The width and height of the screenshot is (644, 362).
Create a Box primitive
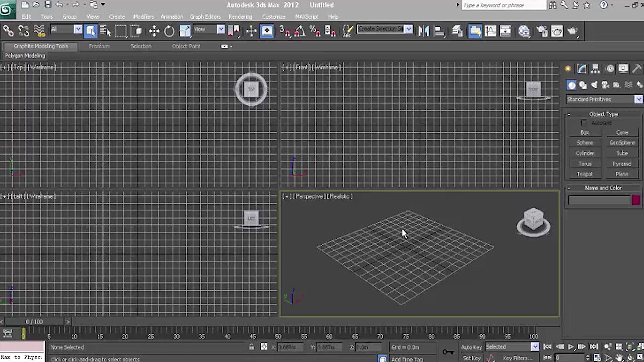(585, 133)
